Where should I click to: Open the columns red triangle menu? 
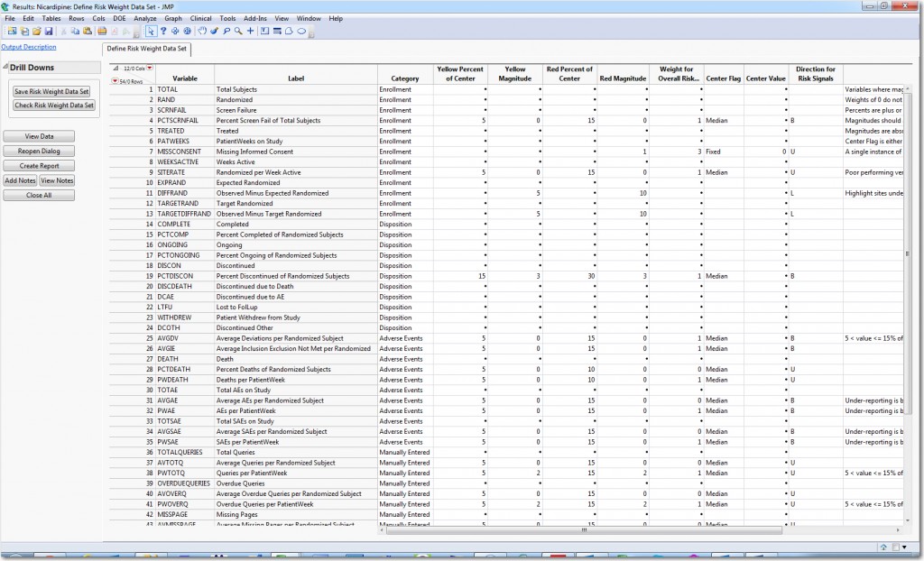tap(151, 69)
